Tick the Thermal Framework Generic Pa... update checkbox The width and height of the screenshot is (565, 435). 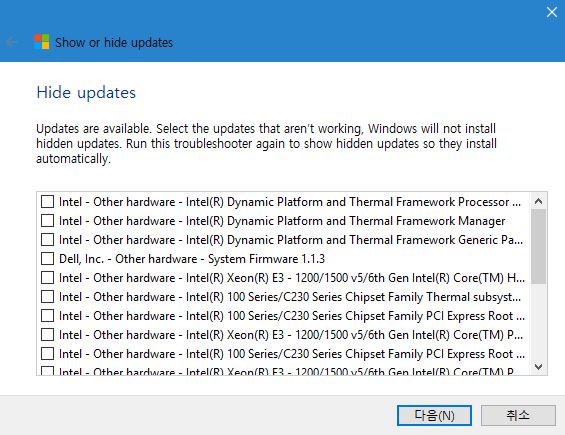[48, 240]
